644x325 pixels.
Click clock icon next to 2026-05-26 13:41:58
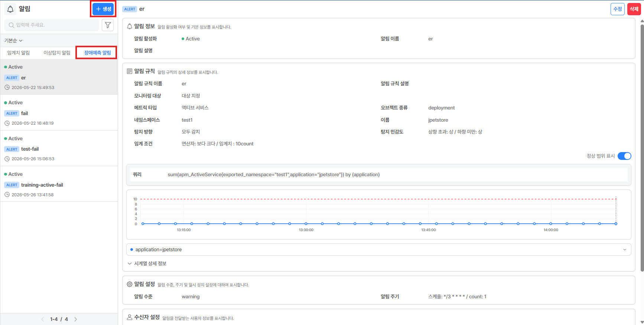pyautogui.click(x=7, y=195)
